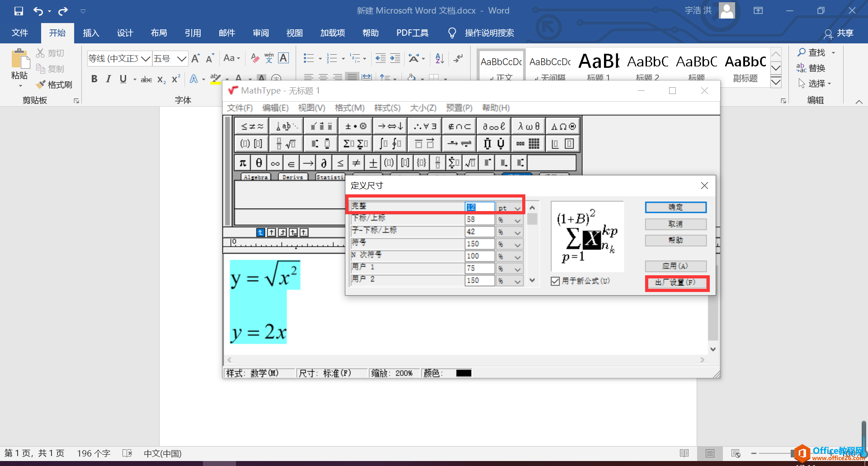Select the summation template icon
This screenshot has height=466, width=868.
(x=347, y=144)
